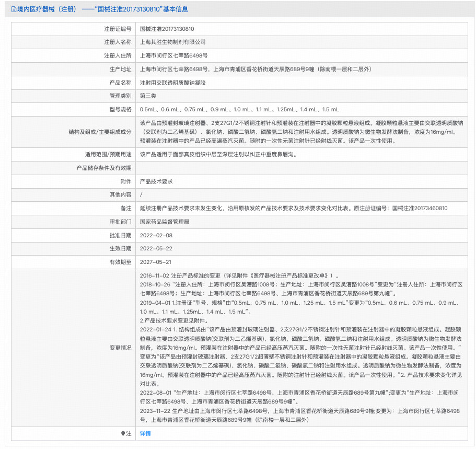Click the product name 注射用交联透明质酸钠凝胶
Image resolution: width=476 pixels, height=449 pixels.
click(173, 83)
